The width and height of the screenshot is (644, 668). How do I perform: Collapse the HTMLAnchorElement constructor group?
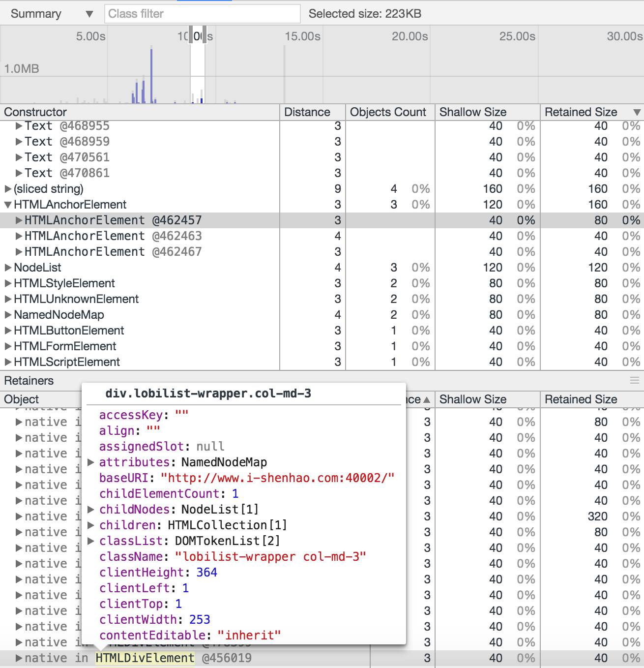pos(8,205)
